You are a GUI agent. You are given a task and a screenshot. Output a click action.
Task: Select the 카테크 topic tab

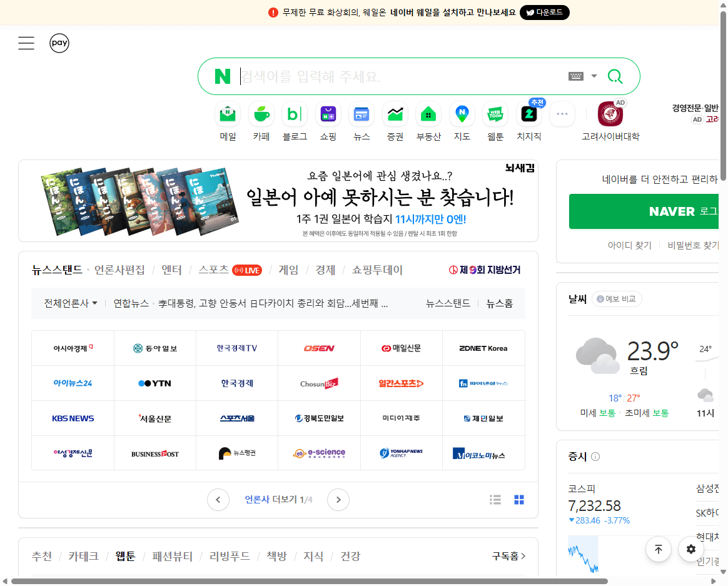click(x=84, y=556)
